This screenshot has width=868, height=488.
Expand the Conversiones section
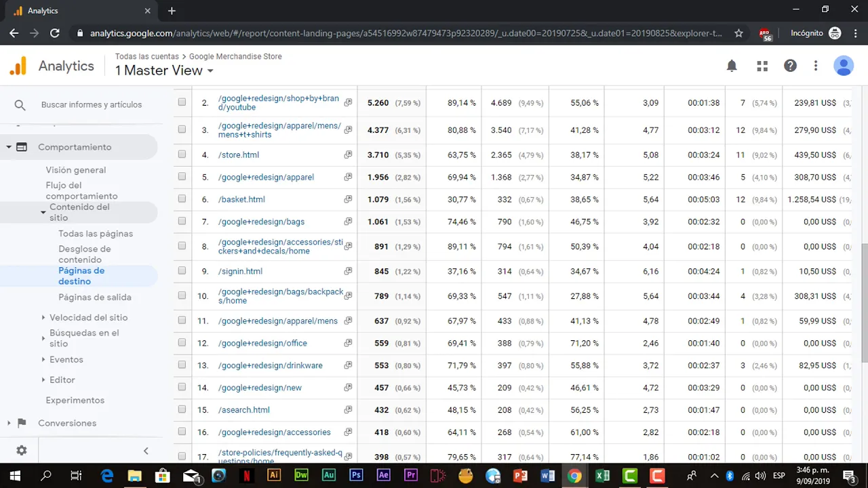point(9,423)
